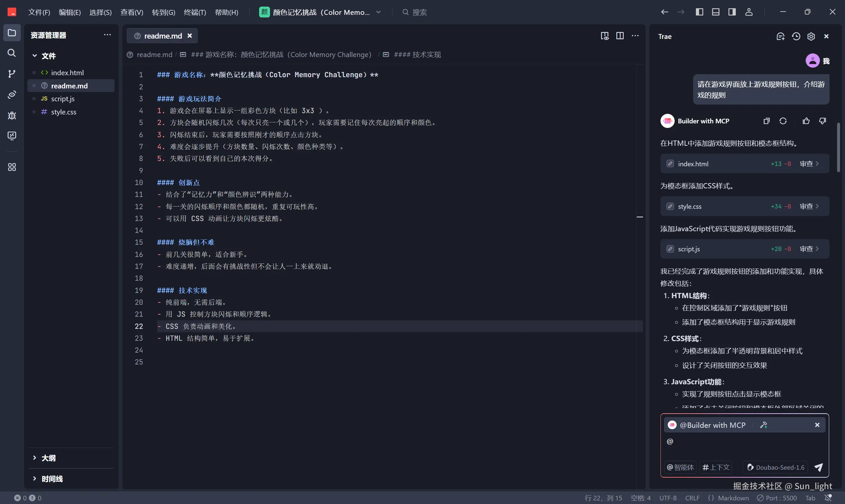The height and width of the screenshot is (504, 845).
Task: Toggle the bottom panel visibility
Action: click(716, 12)
